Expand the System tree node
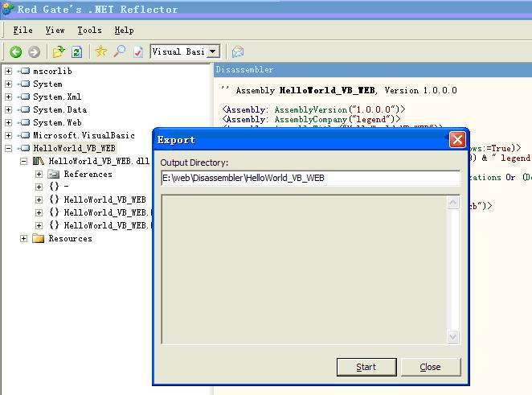The height and width of the screenshot is (395, 532). coord(9,84)
